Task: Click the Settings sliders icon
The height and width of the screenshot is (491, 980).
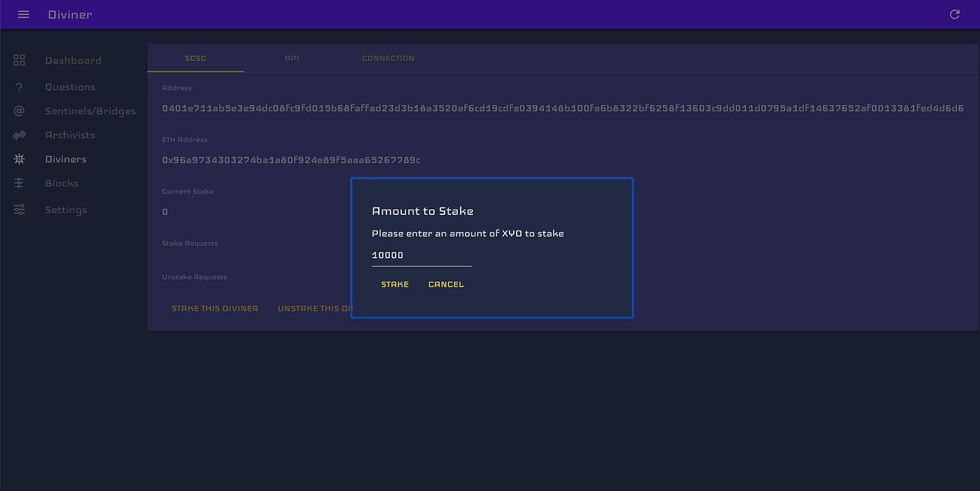Action: (20, 209)
